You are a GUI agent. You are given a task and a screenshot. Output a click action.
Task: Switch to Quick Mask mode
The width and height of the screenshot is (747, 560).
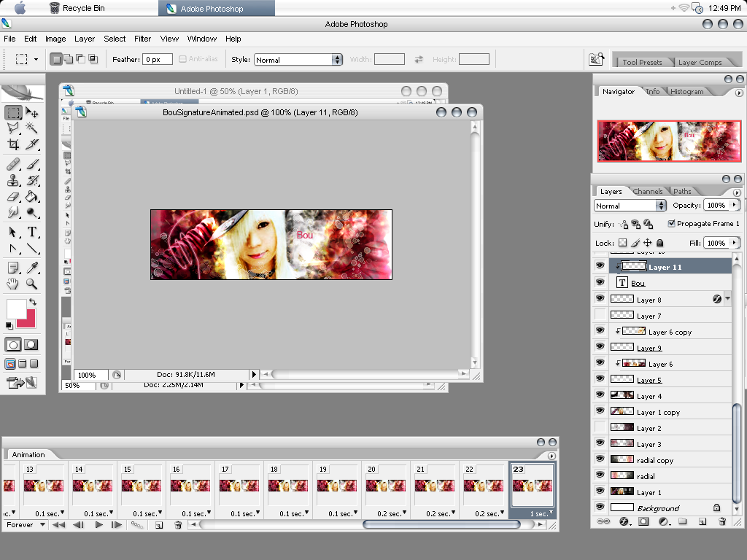click(31, 345)
